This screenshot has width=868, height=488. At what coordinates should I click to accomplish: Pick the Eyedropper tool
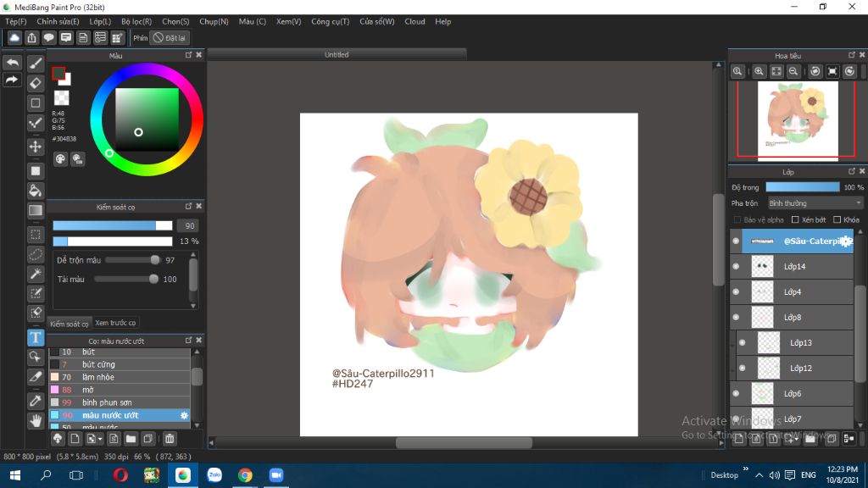click(36, 401)
